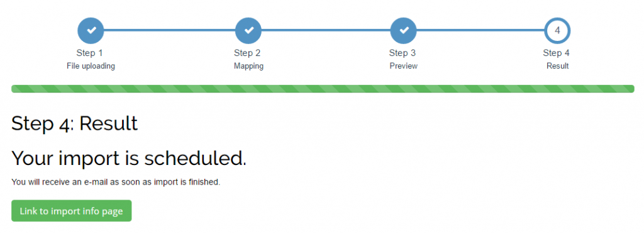Viewport: 644px width, 233px height.
Task: Click the "Step 4" label text
Action: (556, 53)
